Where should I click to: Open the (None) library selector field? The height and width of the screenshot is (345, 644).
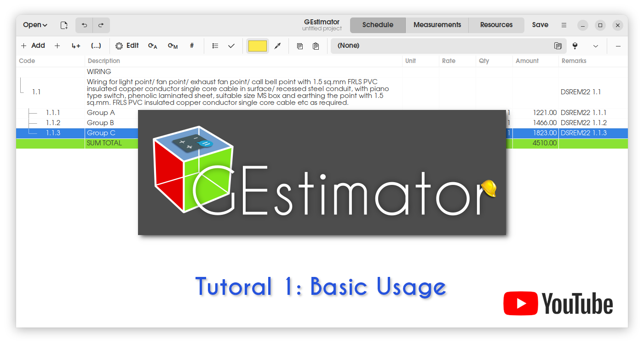(448, 46)
